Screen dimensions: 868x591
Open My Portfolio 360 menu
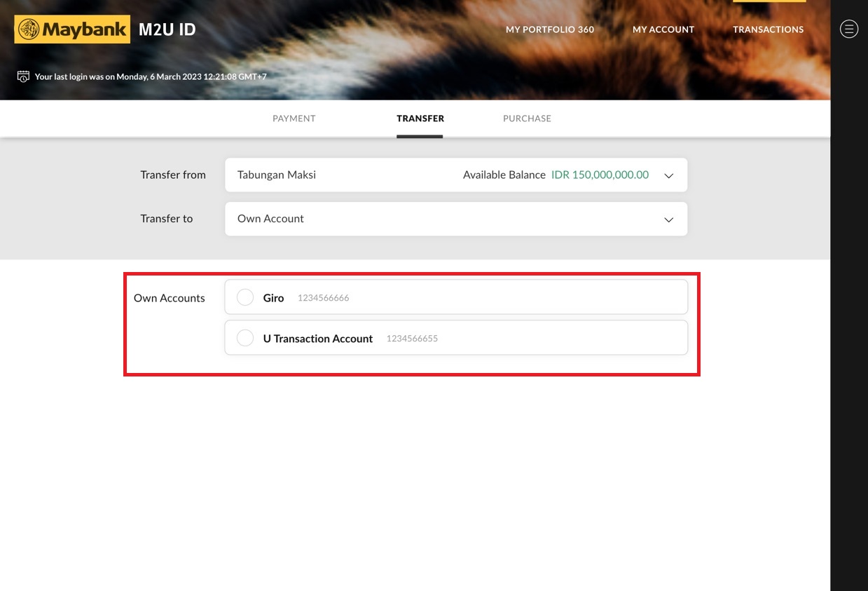point(549,29)
